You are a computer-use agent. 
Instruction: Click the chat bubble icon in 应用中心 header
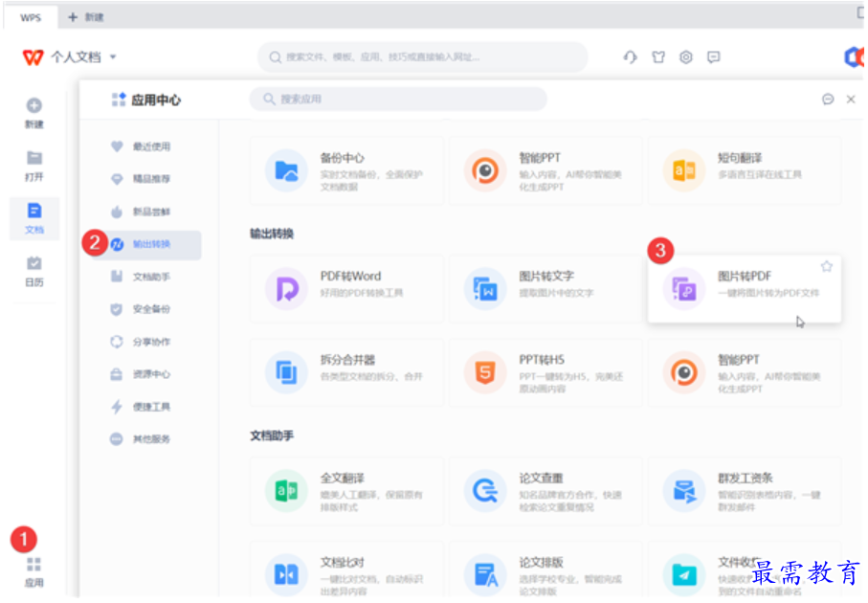[828, 100]
